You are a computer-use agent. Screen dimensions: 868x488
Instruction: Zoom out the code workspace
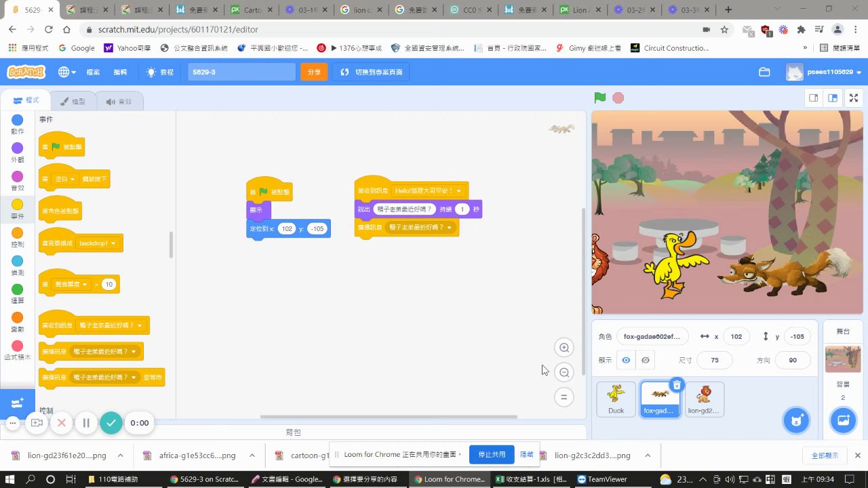[564, 372]
